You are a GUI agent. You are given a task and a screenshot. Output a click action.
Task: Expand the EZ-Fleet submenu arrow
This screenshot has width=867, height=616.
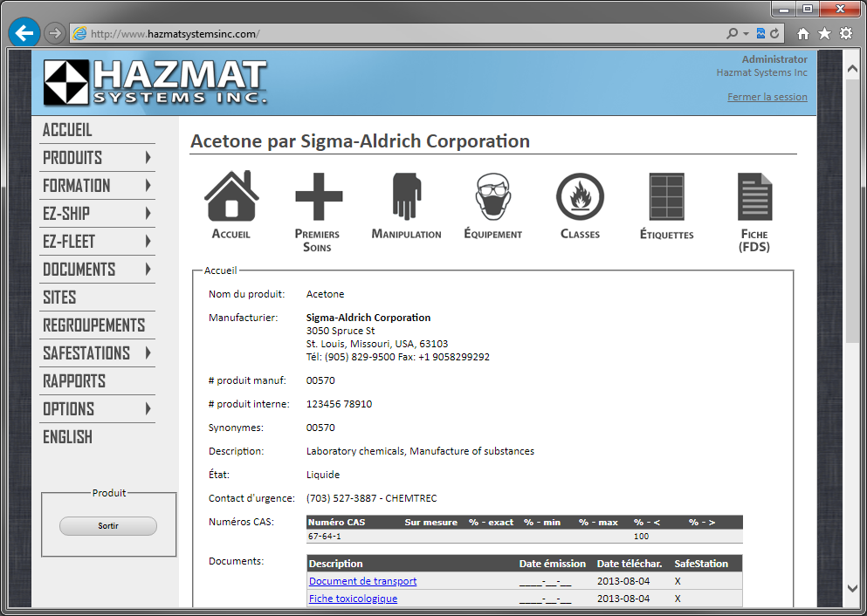tap(148, 241)
